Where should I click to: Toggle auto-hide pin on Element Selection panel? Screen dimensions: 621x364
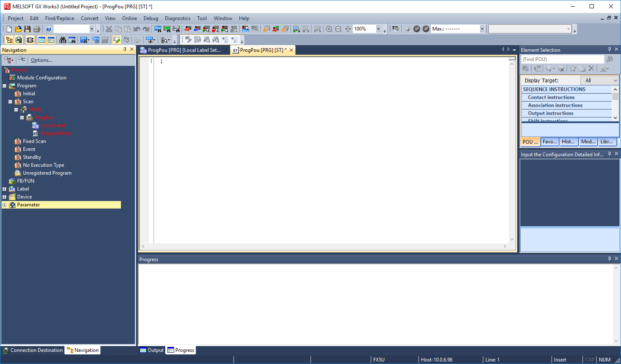(609, 49)
